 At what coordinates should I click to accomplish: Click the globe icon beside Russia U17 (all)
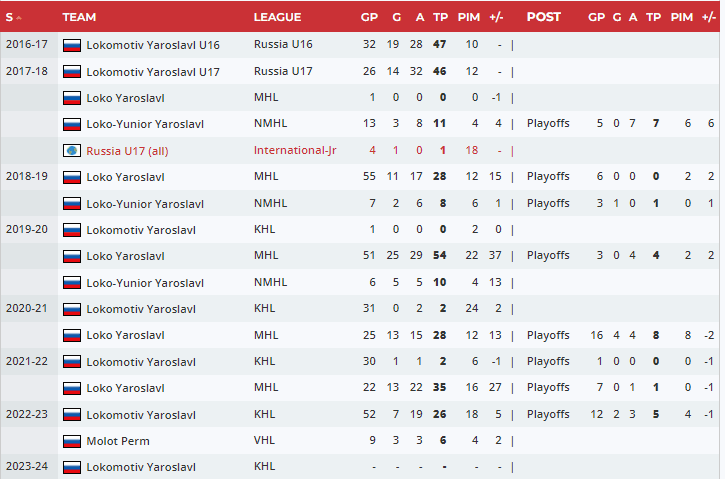[x=71, y=151]
